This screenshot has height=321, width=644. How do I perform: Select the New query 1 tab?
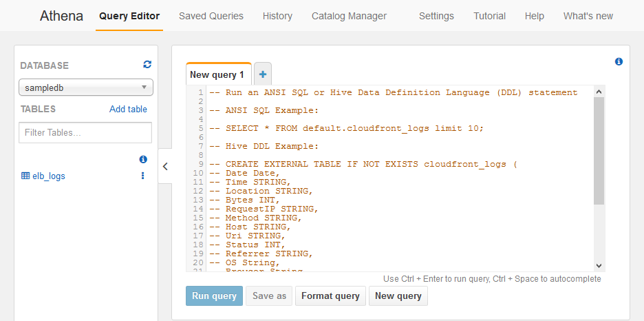(217, 74)
